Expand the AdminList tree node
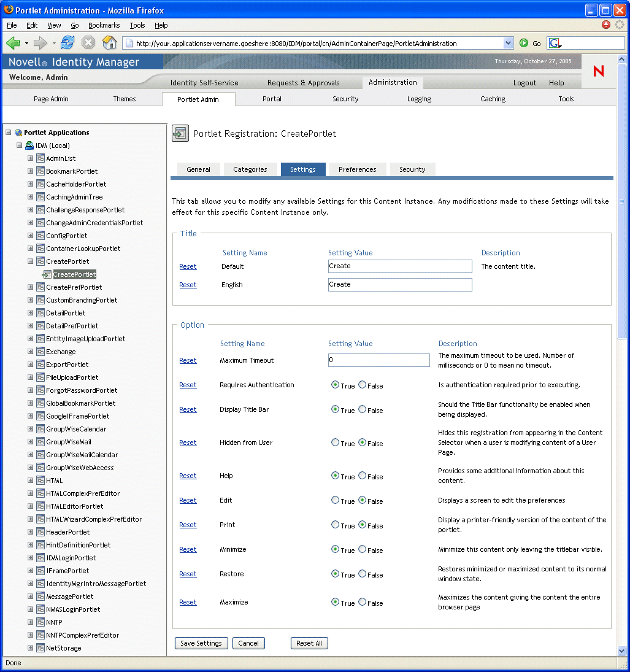 (x=31, y=158)
